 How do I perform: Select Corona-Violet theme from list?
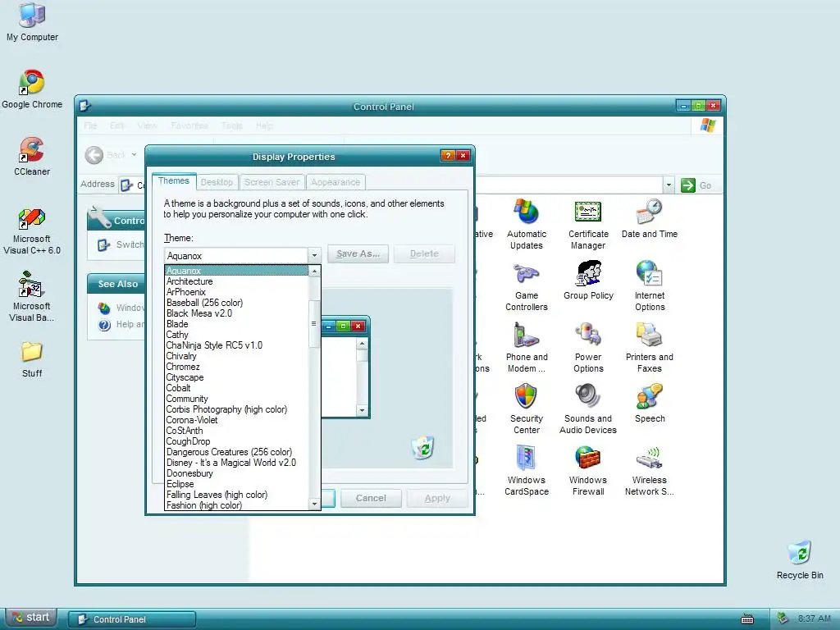(236, 420)
